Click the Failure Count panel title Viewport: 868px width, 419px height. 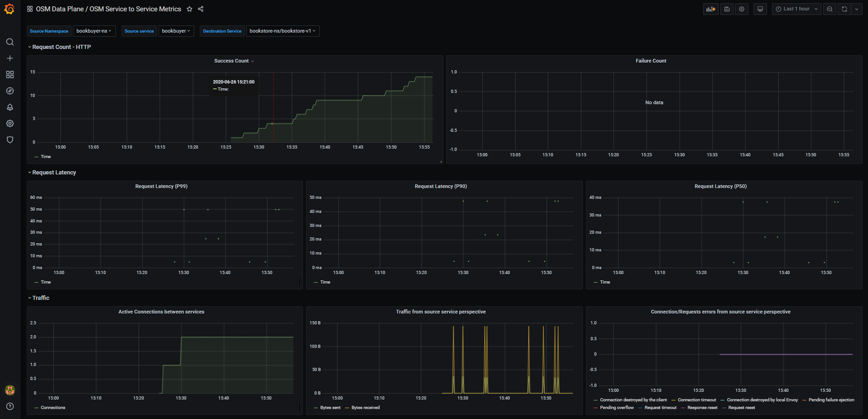[651, 61]
